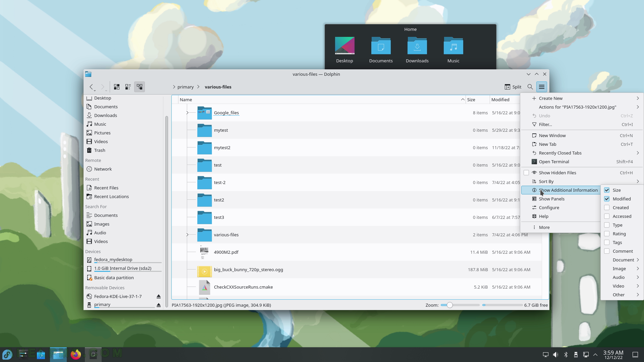This screenshot has height=362, width=644.
Task: Open the Bluetooth tray icon
Action: 566,355
